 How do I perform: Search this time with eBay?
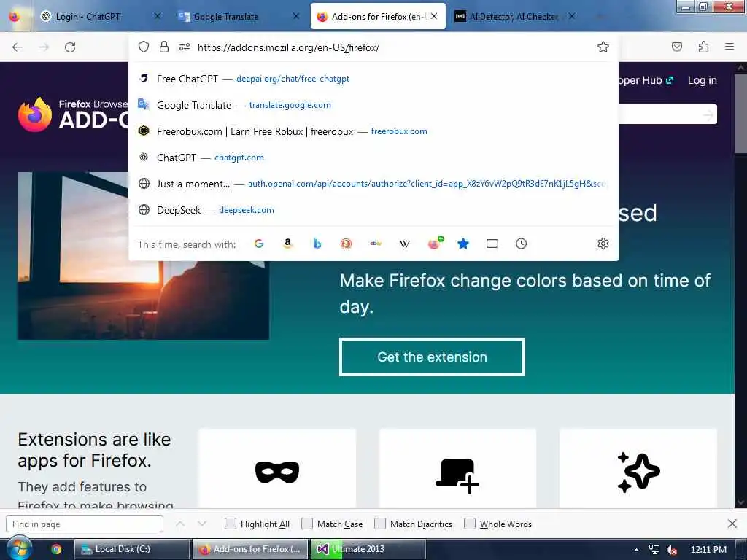(x=376, y=244)
